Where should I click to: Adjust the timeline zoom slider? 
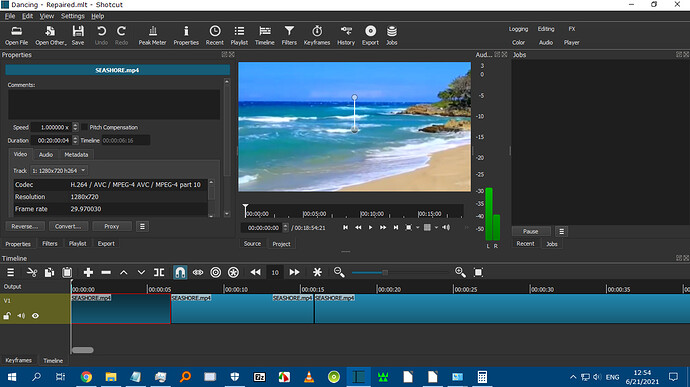385,273
